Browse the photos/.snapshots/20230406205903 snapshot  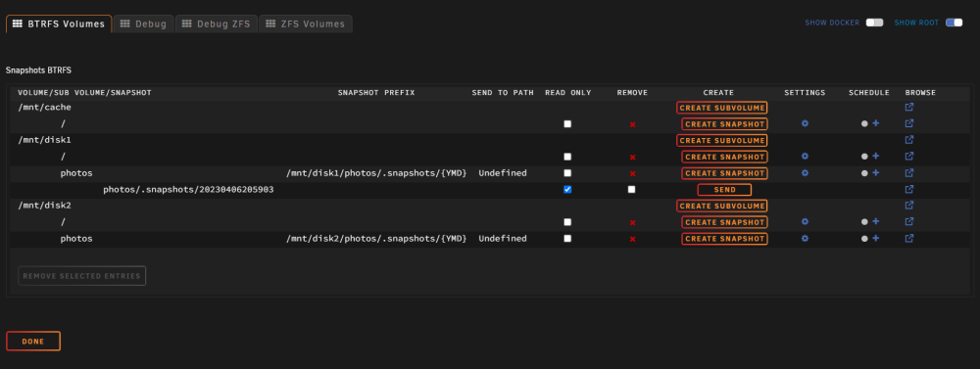pos(909,189)
